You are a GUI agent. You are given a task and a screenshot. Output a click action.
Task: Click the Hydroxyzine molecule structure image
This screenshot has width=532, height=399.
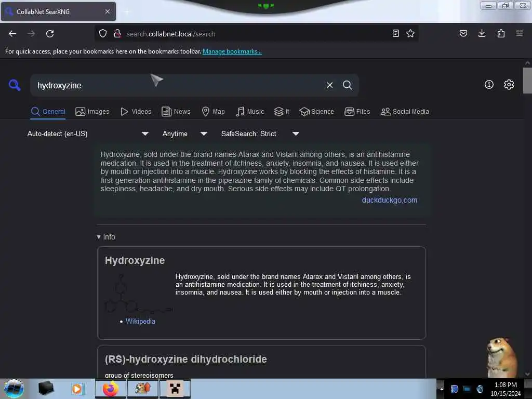point(138,294)
